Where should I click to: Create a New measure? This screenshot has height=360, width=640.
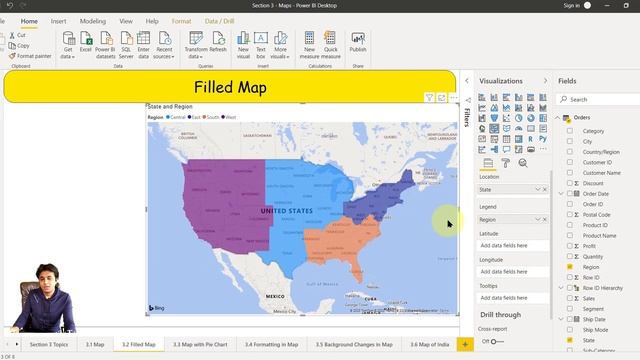point(309,45)
